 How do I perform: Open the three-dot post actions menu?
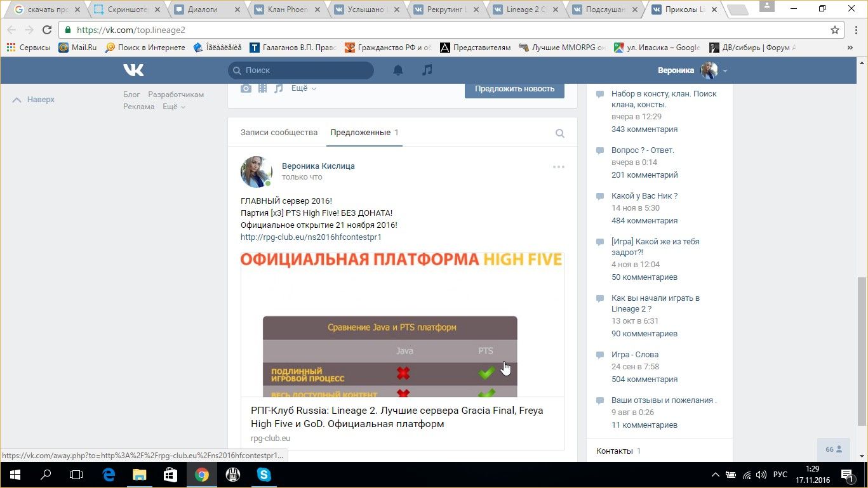558,167
